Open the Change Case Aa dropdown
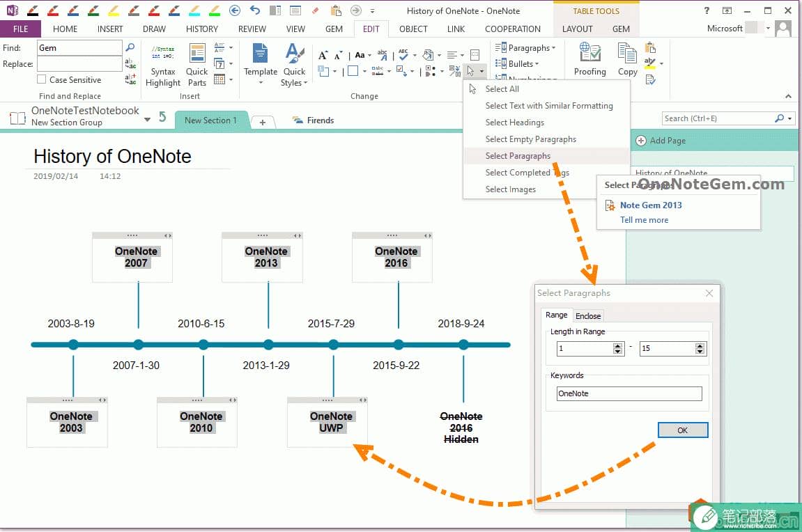 point(362,55)
